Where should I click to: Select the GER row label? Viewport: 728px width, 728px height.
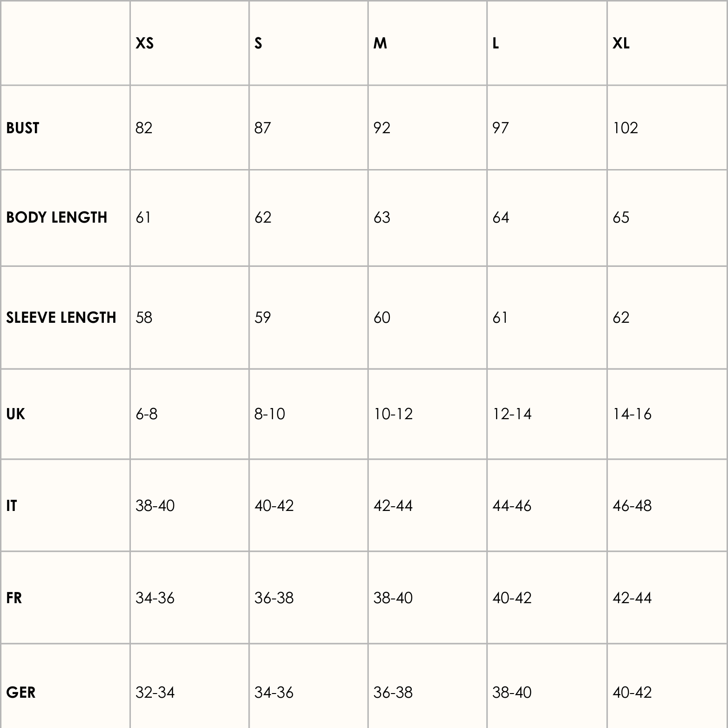(x=21, y=693)
